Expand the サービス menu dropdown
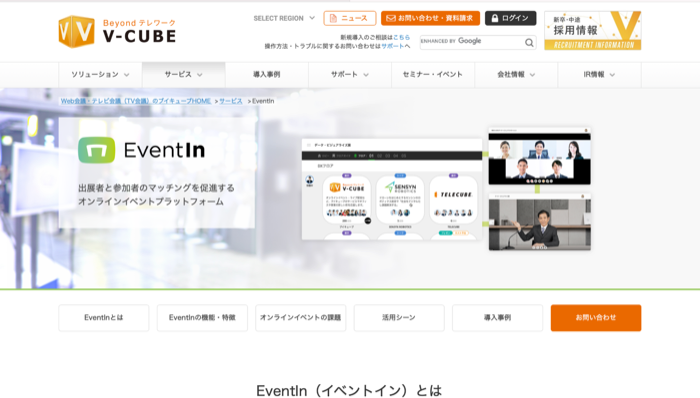Viewport: 700px width, 398px height. coord(183,75)
